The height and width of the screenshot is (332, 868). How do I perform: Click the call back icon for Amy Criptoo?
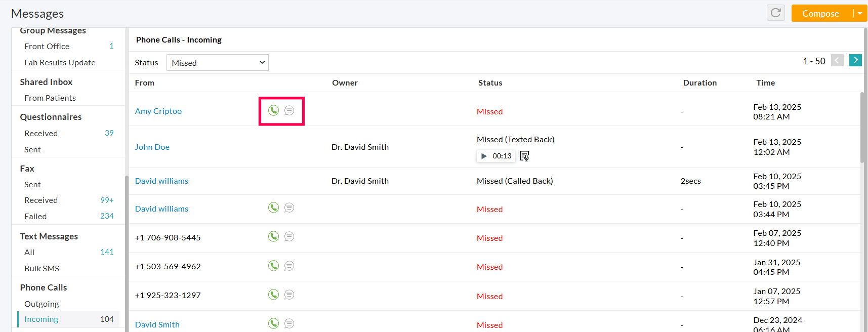click(273, 110)
